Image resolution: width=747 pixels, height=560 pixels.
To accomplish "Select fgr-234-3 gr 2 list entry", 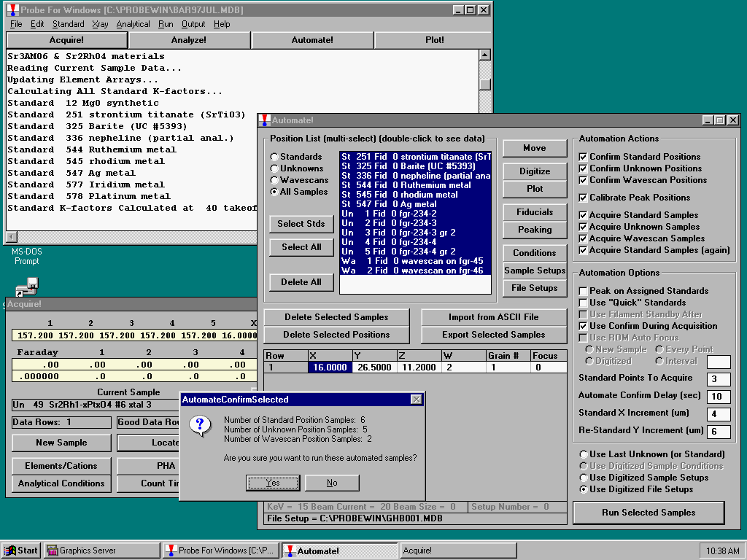I will 415,233.
